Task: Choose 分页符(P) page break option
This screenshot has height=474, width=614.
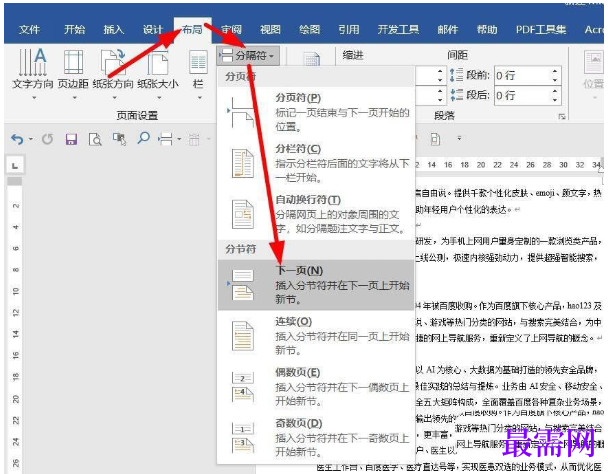Action: (316, 112)
